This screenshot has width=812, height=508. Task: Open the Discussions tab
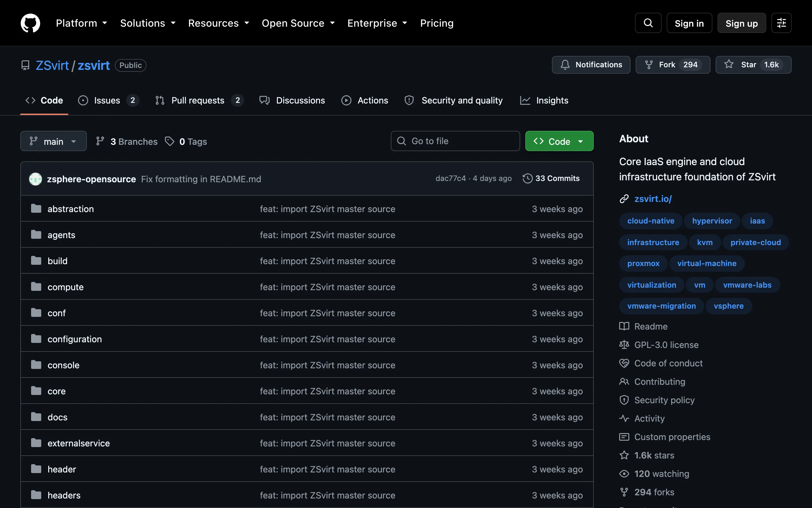coord(292,100)
